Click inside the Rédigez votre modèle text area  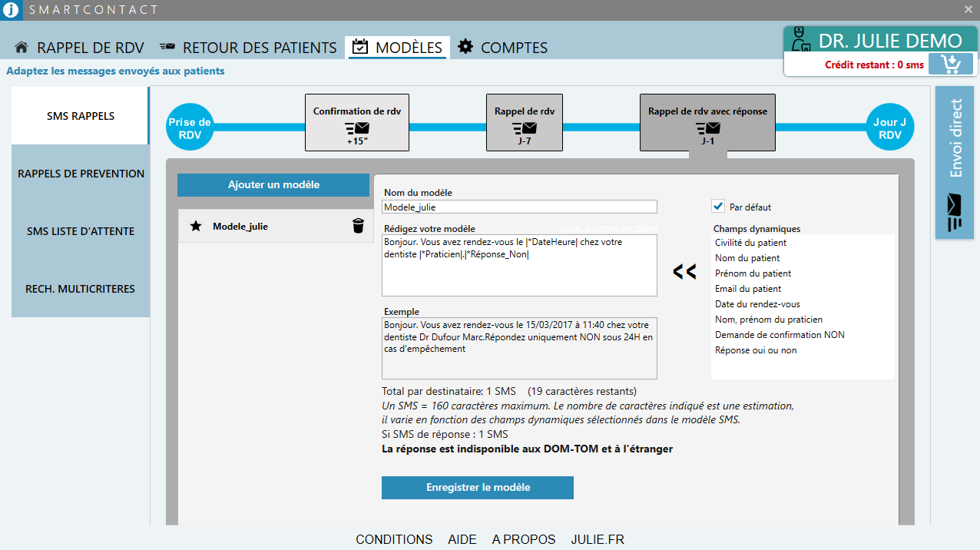coord(519,265)
